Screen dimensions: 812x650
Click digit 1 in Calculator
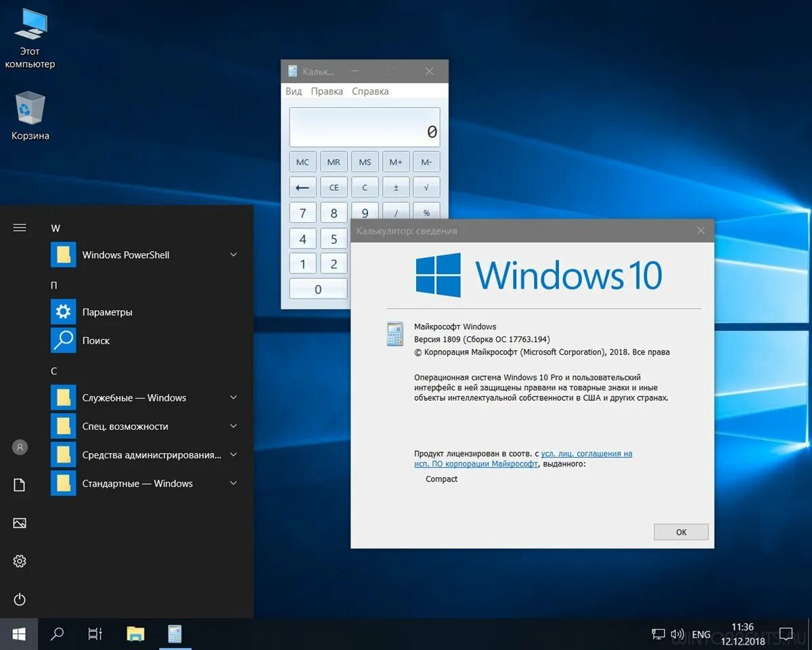coord(302,264)
